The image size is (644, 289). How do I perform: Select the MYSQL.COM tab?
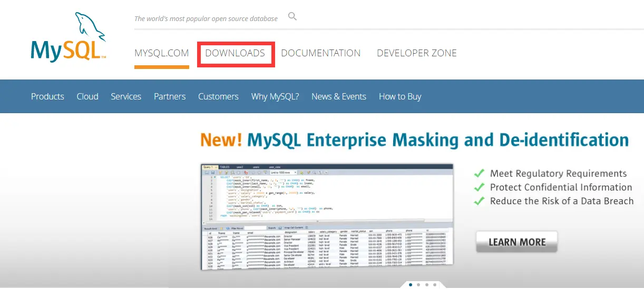tap(162, 53)
